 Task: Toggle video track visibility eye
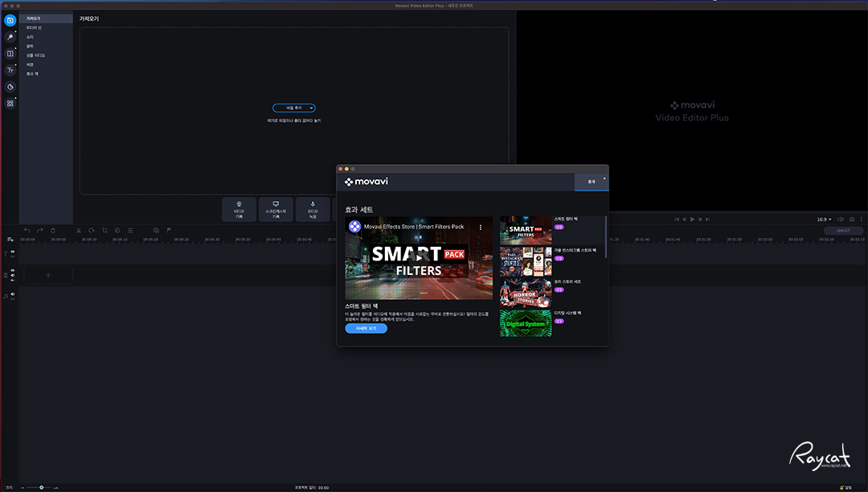(13, 271)
